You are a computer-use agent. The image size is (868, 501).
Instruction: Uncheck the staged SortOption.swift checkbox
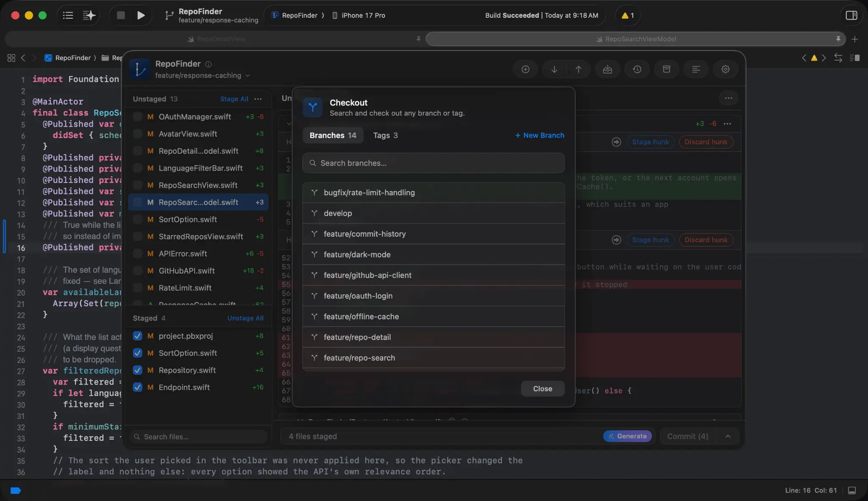(137, 353)
